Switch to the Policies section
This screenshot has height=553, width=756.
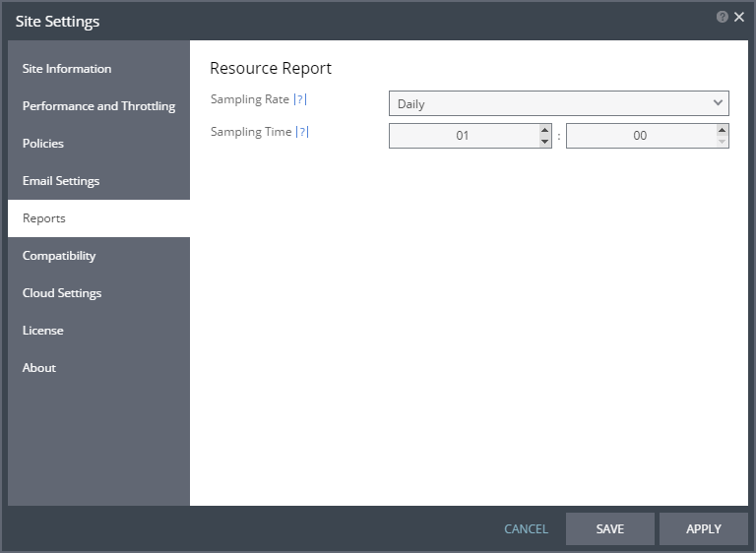pyautogui.click(x=98, y=144)
